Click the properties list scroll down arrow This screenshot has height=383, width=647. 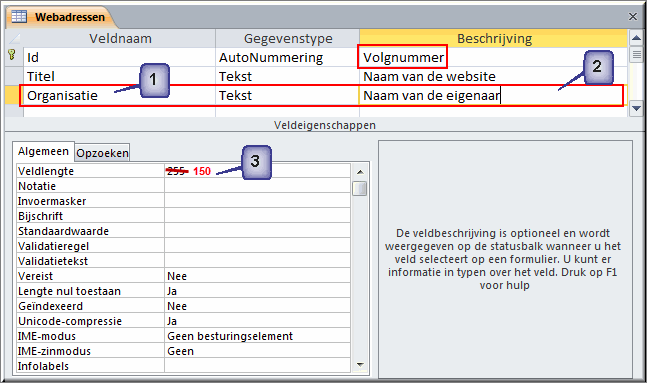[x=360, y=364]
